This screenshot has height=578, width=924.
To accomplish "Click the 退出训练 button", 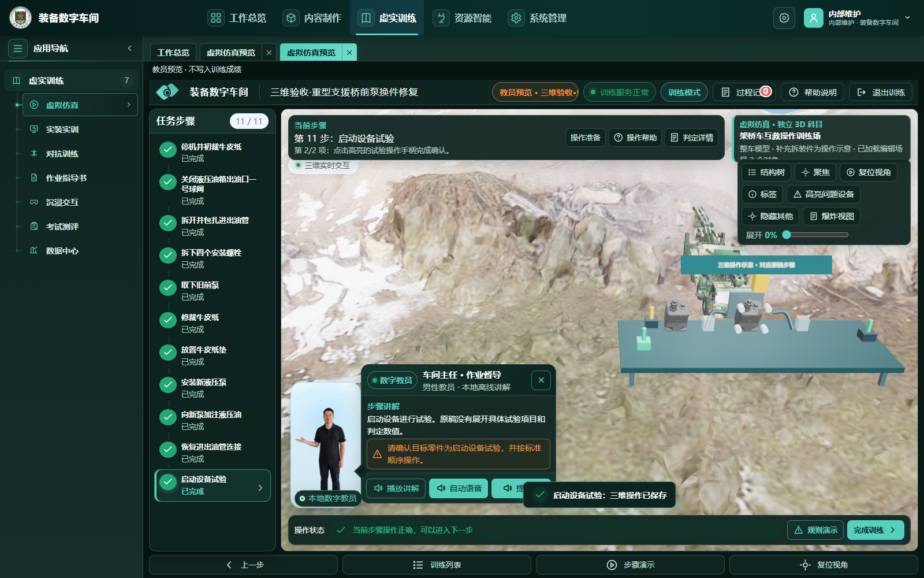I will [881, 92].
